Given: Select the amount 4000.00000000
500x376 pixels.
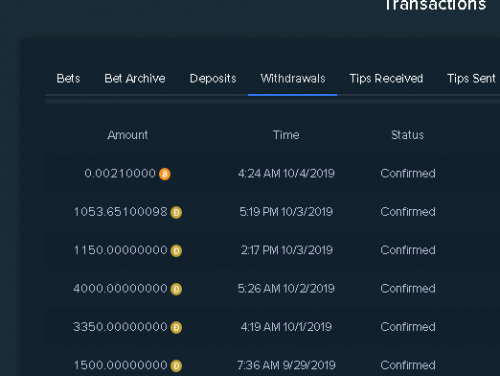Looking at the screenshot, I should [x=120, y=288].
